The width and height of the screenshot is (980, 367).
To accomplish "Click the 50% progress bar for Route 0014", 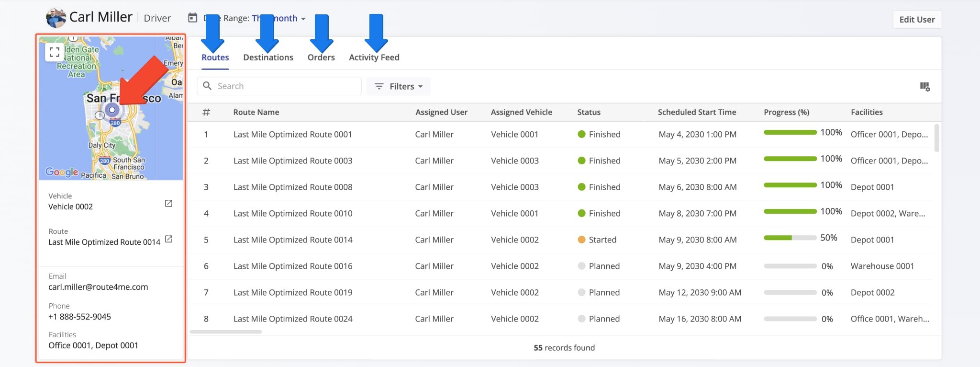I will click(x=790, y=238).
